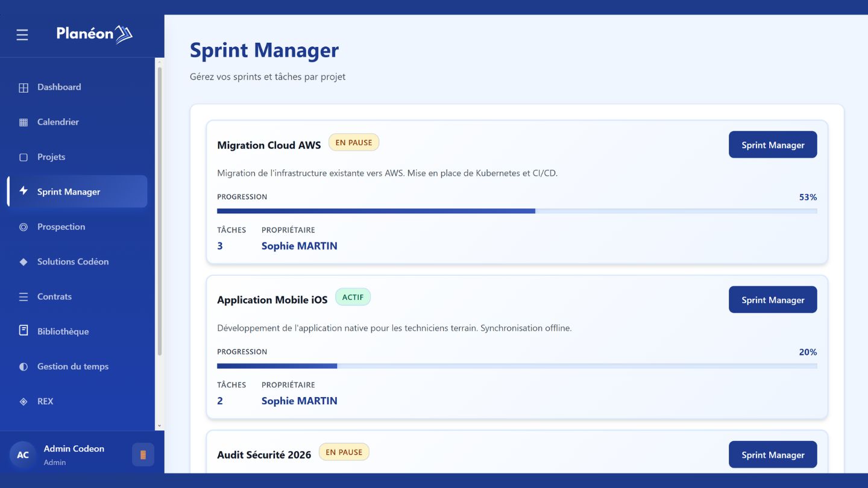Open Projets menu item

pos(77,157)
